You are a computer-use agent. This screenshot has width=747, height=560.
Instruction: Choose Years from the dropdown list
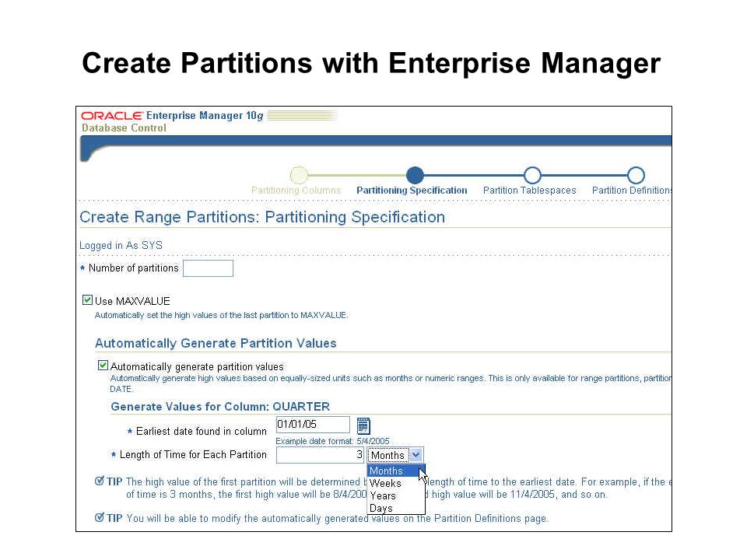pos(396,495)
